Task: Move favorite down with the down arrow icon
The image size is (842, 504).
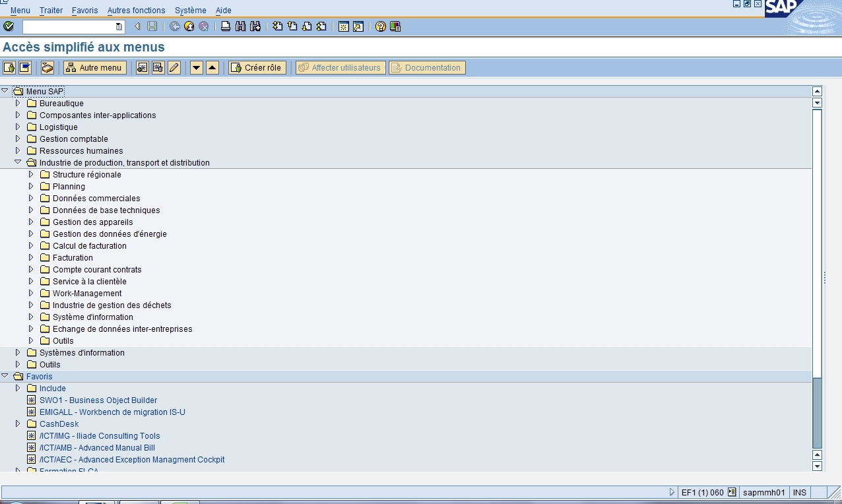Action: click(x=196, y=68)
